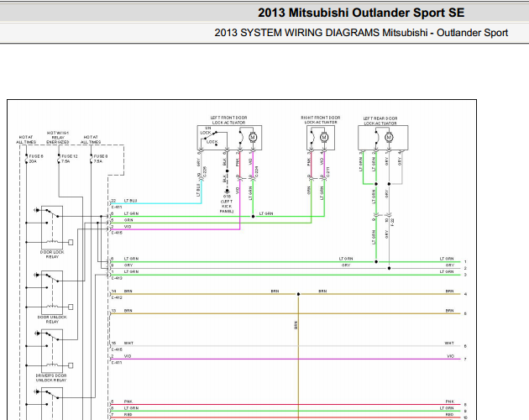
Task: Click terminal number 7 at the VIO wire's right end
Action: [x=465, y=360]
